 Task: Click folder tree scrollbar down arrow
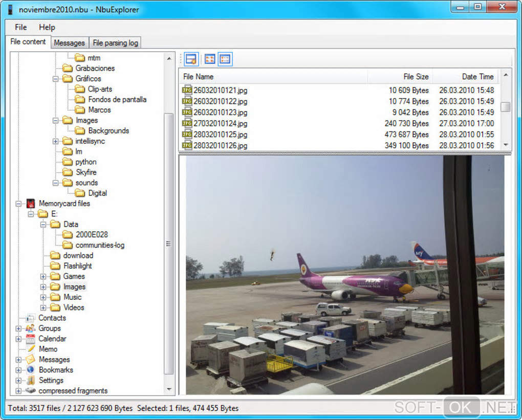pos(169,389)
